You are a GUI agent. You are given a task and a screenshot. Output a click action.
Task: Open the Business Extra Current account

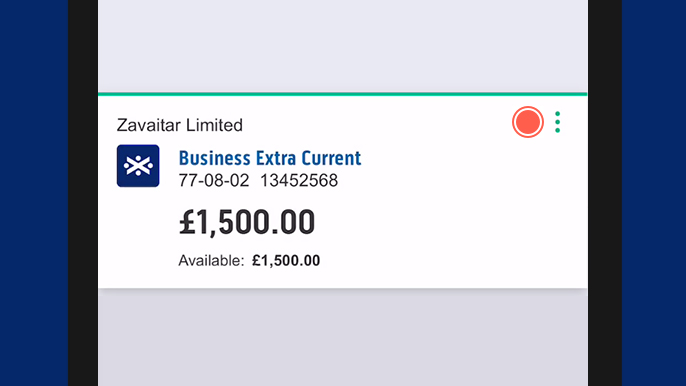coord(270,158)
